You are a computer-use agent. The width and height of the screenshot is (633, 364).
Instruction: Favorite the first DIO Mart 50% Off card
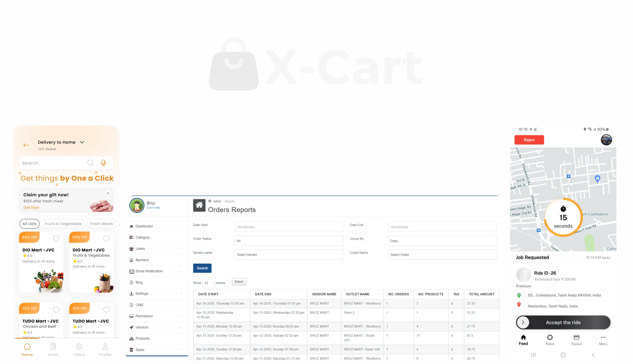click(x=56, y=238)
